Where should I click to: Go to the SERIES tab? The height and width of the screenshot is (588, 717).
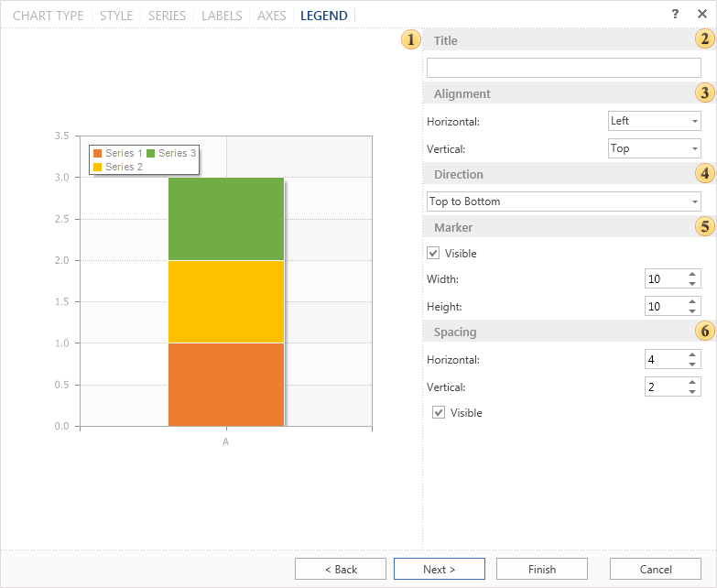click(x=167, y=16)
